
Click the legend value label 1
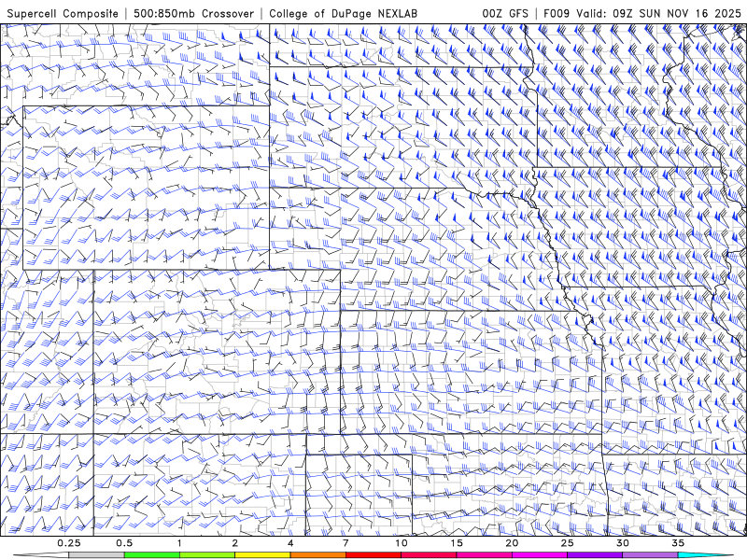pos(179,543)
